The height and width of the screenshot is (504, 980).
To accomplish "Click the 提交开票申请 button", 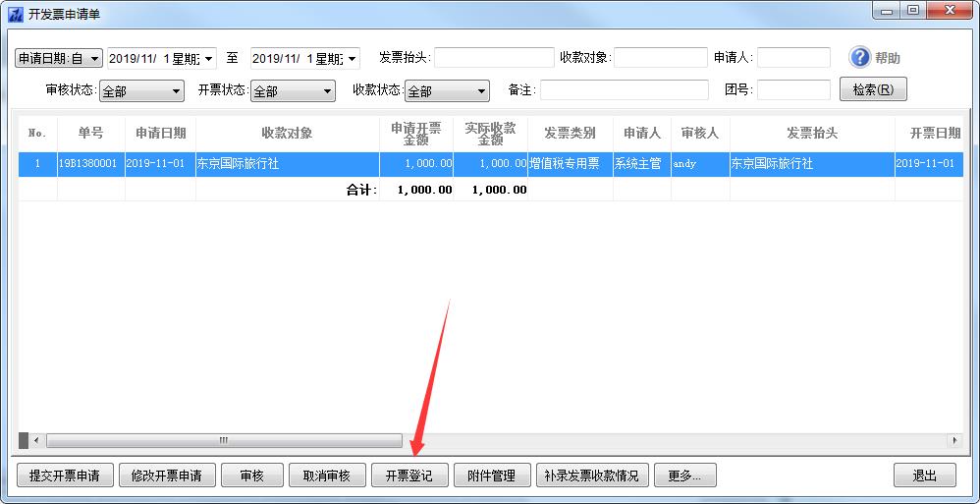I will (x=65, y=476).
